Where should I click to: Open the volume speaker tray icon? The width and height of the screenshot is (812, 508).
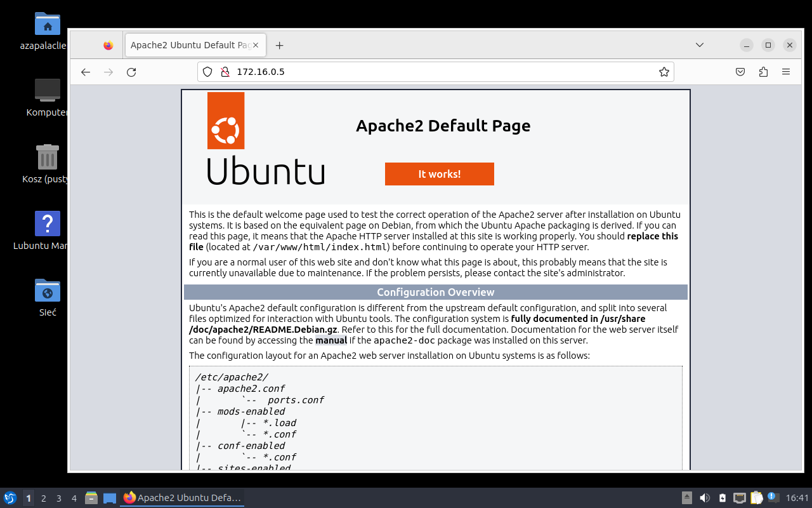coord(704,498)
